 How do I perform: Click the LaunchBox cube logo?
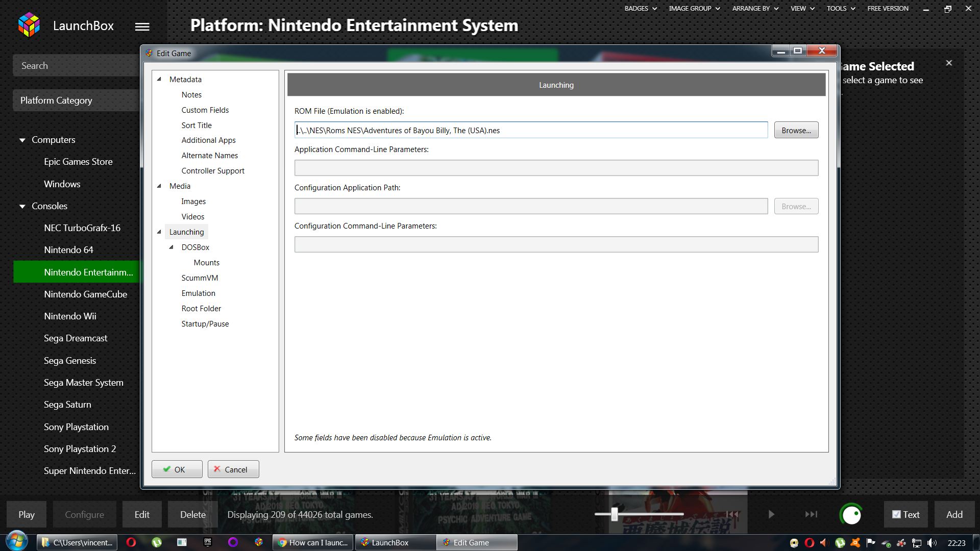click(29, 26)
